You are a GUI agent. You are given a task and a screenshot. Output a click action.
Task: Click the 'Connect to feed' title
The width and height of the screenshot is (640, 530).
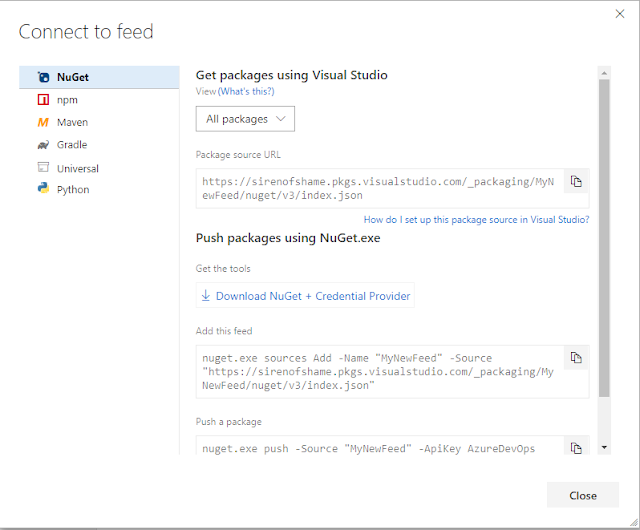coord(86,31)
